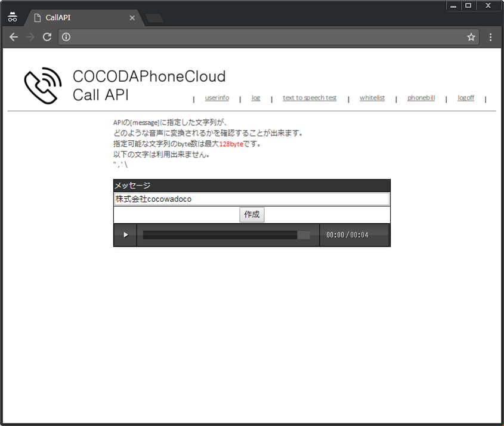Viewport: 504px width, 426px height.
Task: Click the audio progress seek bar
Action: tap(226, 235)
